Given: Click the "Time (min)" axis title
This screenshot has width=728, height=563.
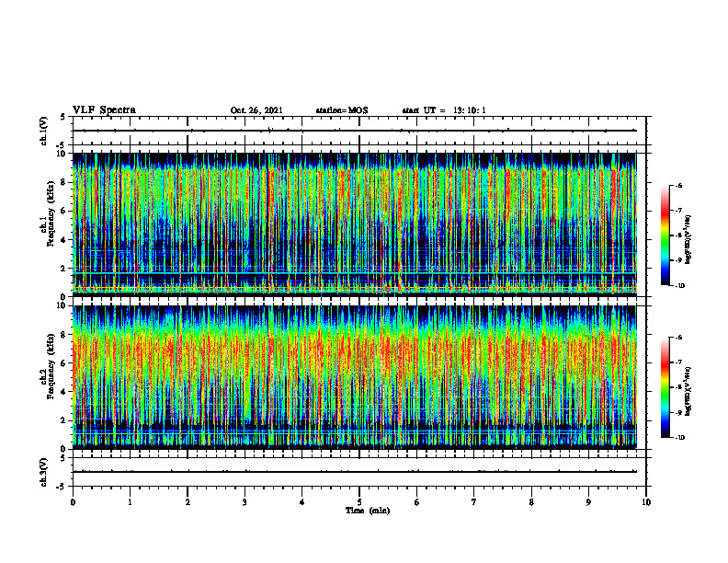Looking at the screenshot, I should (x=368, y=511).
